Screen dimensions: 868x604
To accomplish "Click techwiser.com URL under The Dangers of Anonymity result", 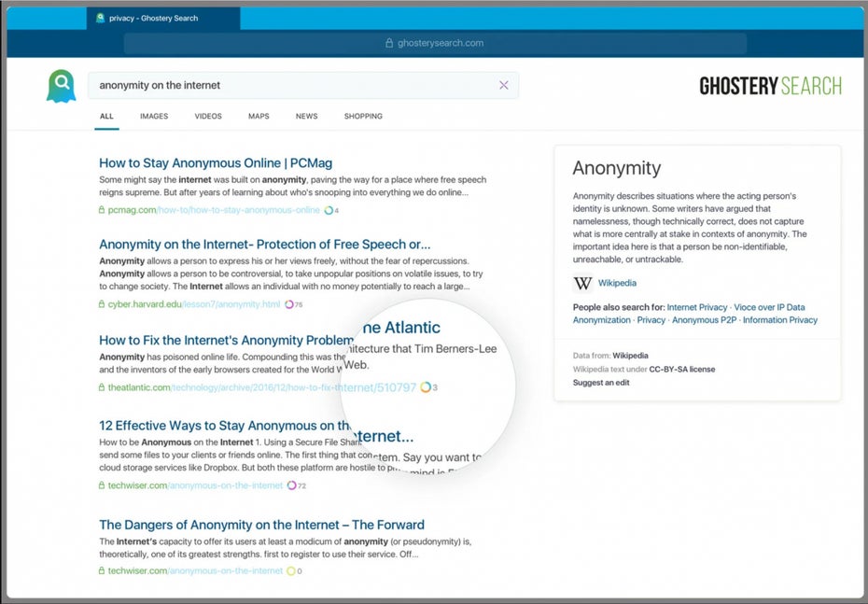I will click(195, 570).
